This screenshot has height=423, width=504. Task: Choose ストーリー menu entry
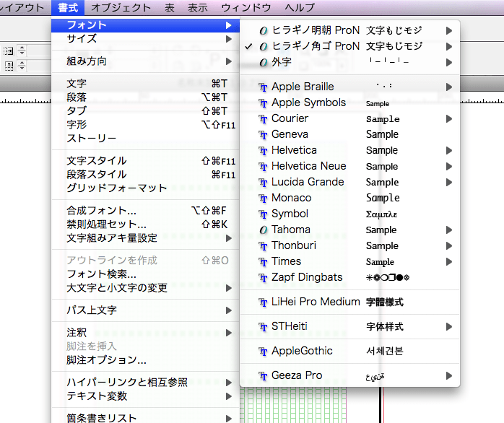coord(145,139)
